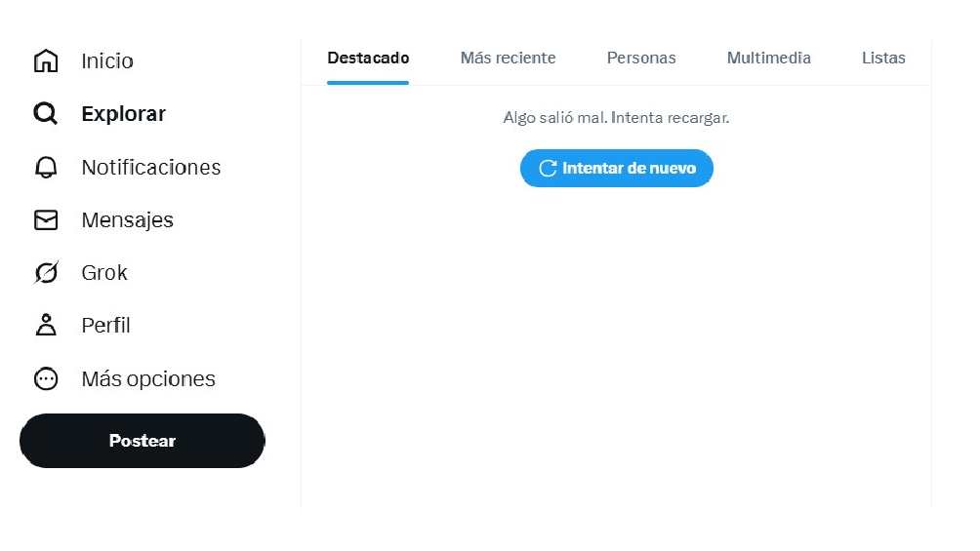Click the Mensajes label in the sidebar
Screen dimensions: 980x551
point(128,220)
